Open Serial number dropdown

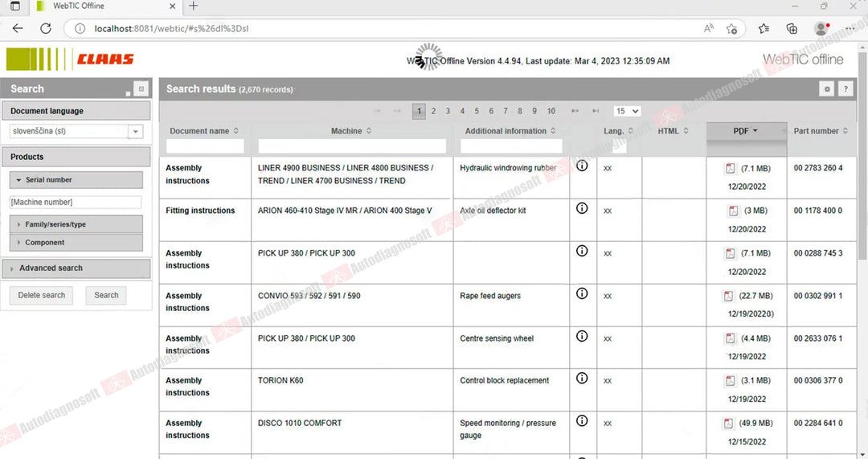(x=76, y=180)
